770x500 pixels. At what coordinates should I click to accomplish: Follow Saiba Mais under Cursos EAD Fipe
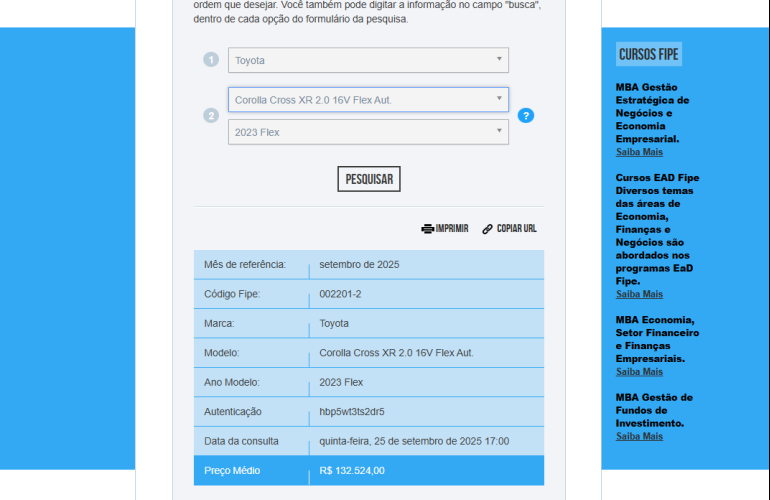pyautogui.click(x=639, y=294)
